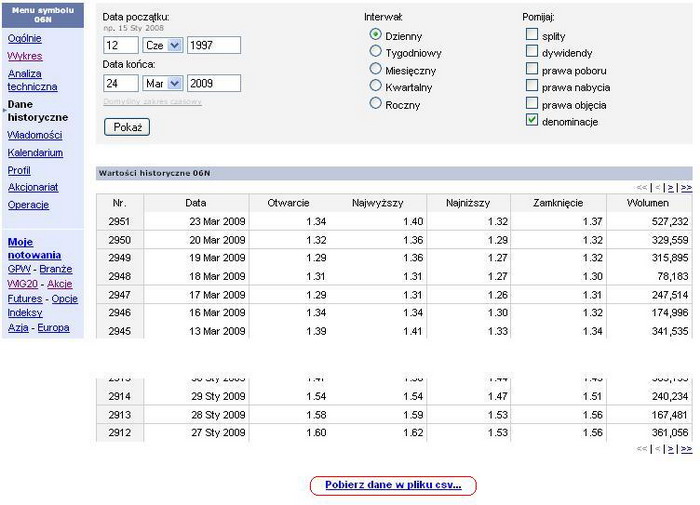Image resolution: width=700 pixels, height=505 pixels.
Task: Open the Wiadomości sidebar link
Action: (34, 135)
